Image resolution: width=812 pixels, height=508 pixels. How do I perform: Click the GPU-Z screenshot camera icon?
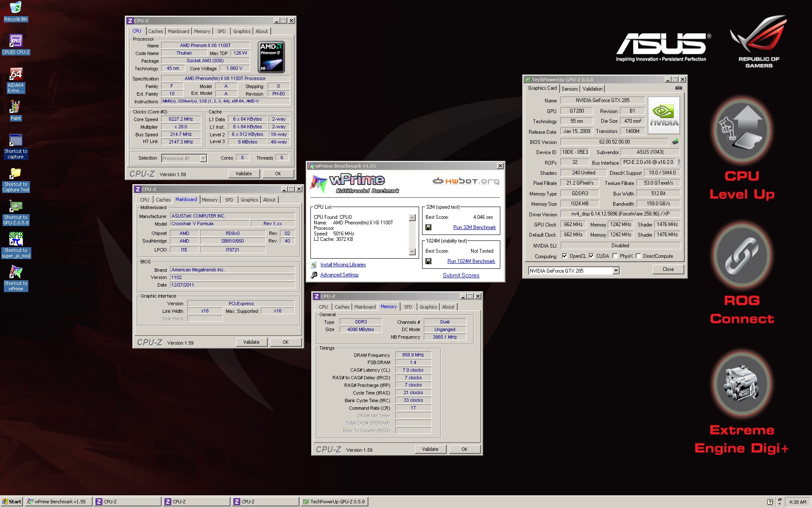click(x=678, y=88)
